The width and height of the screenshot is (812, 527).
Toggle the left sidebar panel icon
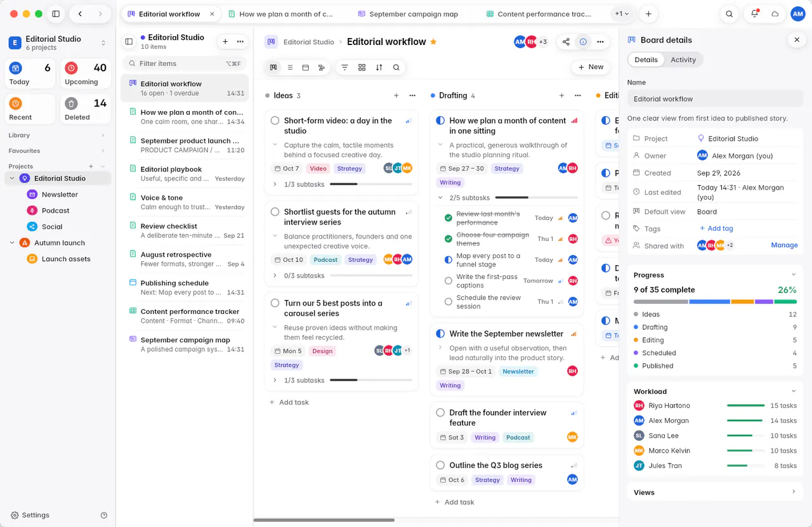56,14
